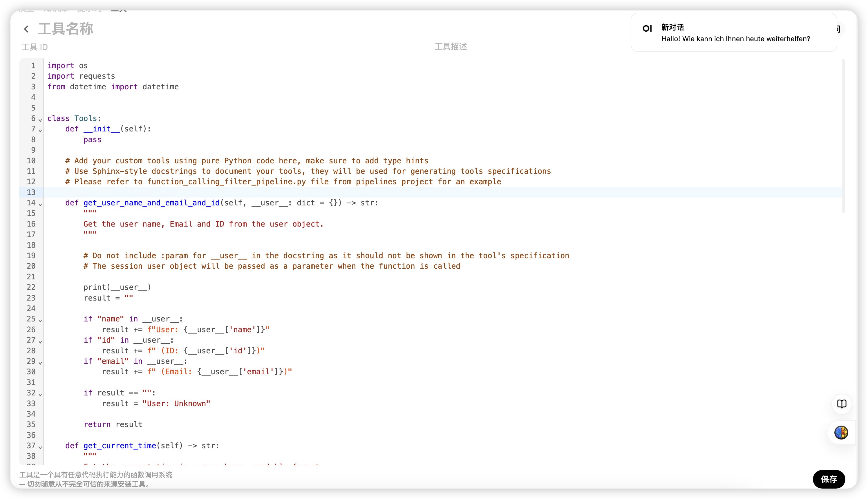Place cursor on highlighted empty line 13
Viewport: 868px width, 499px height.
[274, 192]
